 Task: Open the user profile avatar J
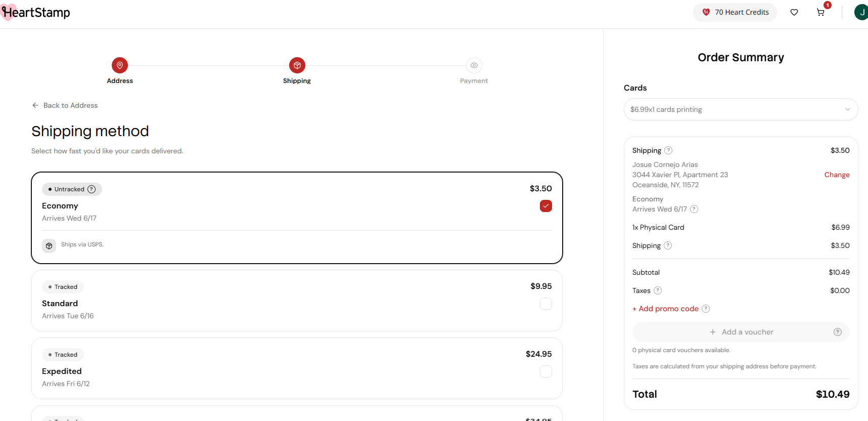coord(861,12)
